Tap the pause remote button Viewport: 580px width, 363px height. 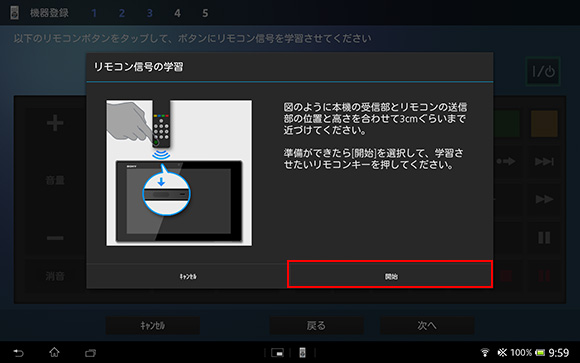pos(544,238)
